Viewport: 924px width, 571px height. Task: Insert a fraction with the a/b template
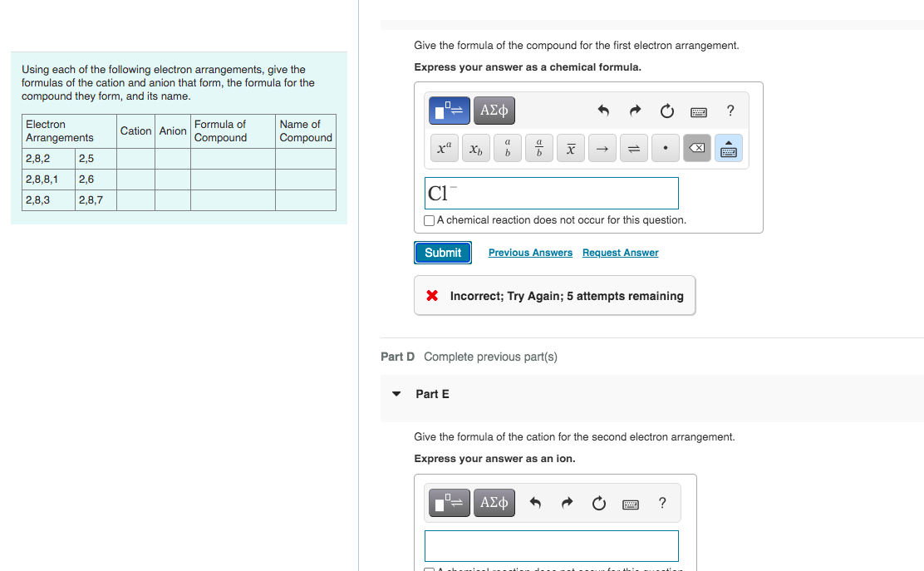point(538,147)
